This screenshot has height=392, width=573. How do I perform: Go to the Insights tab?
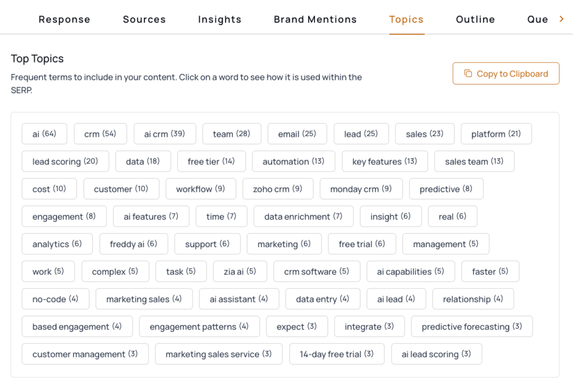pyautogui.click(x=219, y=20)
